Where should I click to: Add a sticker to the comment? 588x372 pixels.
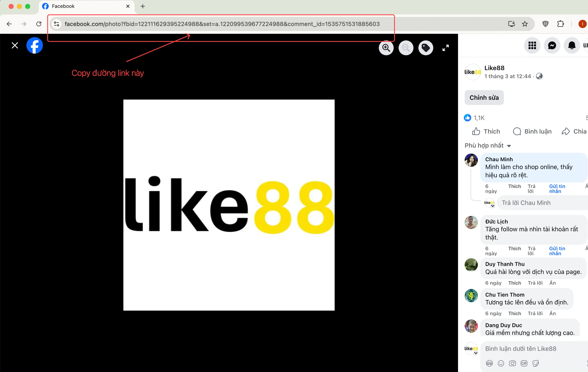pyautogui.click(x=536, y=364)
